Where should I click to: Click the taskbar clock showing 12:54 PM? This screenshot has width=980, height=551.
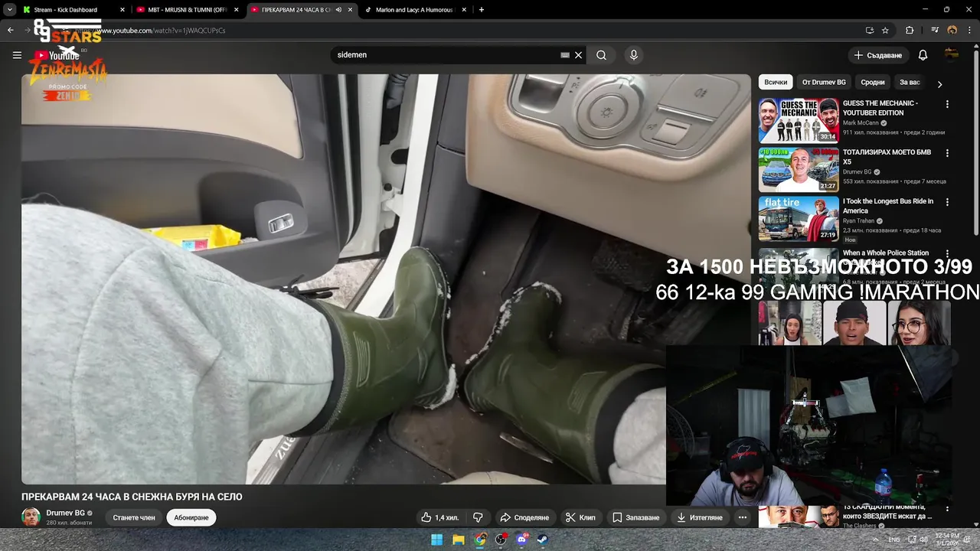click(947, 540)
